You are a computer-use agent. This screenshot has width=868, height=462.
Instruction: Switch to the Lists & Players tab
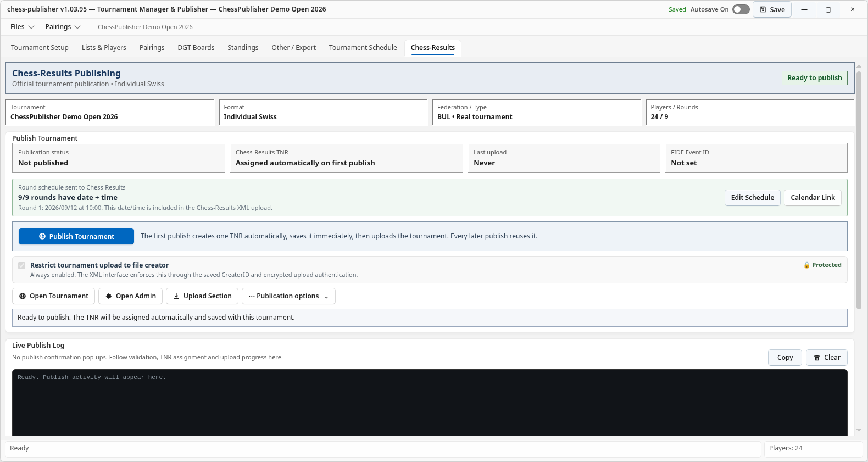click(104, 48)
